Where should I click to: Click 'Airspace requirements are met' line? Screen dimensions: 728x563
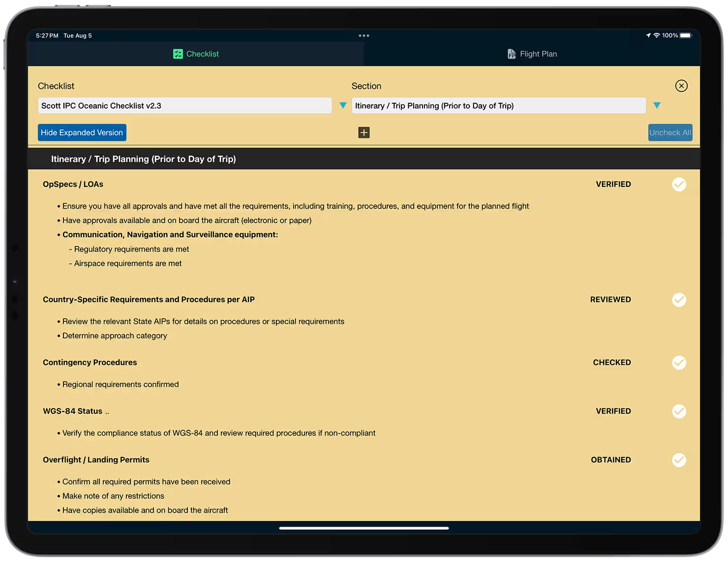(125, 264)
